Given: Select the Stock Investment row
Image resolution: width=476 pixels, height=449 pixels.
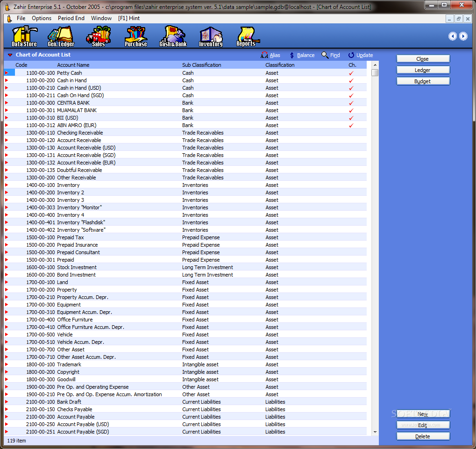Looking at the screenshot, I should 185,267.
